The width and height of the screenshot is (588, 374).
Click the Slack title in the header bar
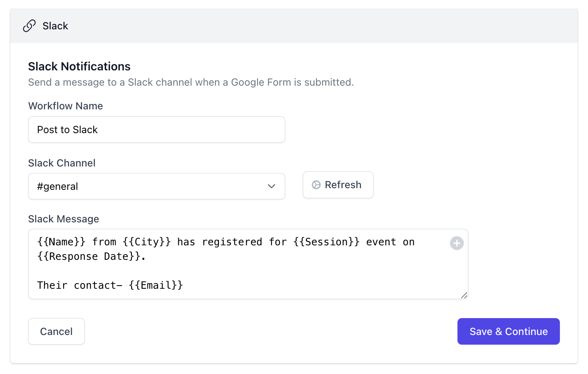[x=55, y=25]
